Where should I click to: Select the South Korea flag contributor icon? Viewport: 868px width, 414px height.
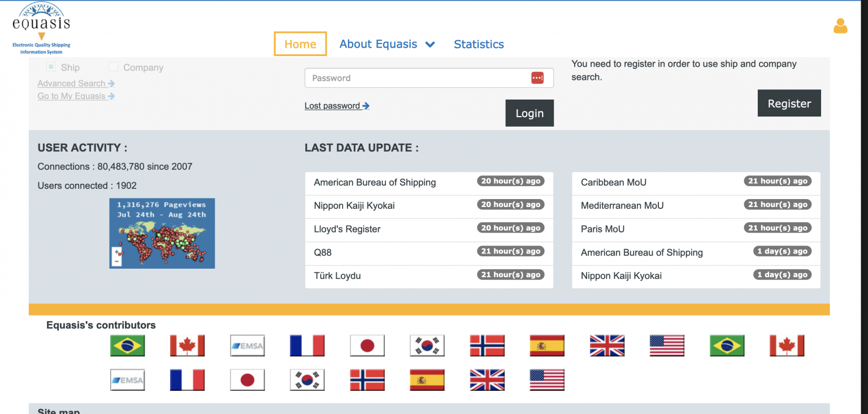click(427, 346)
